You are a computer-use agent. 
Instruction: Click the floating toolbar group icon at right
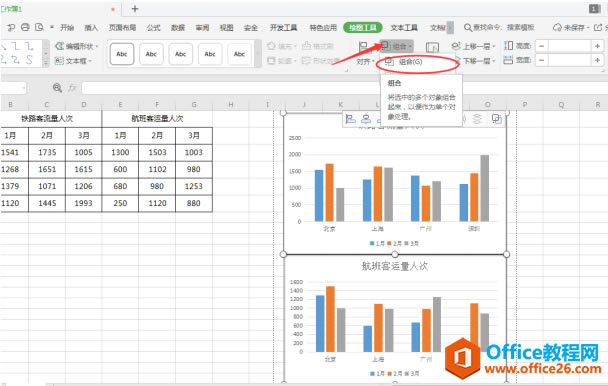497,119
